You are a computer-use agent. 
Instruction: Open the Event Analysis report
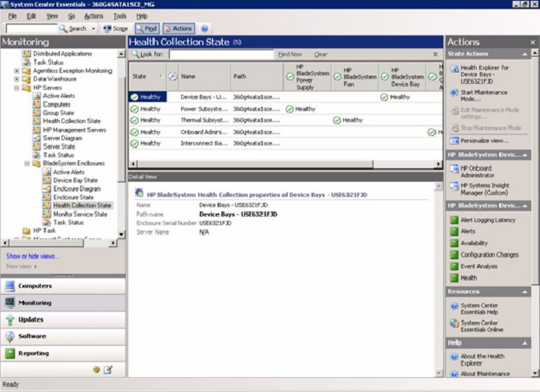479,266
